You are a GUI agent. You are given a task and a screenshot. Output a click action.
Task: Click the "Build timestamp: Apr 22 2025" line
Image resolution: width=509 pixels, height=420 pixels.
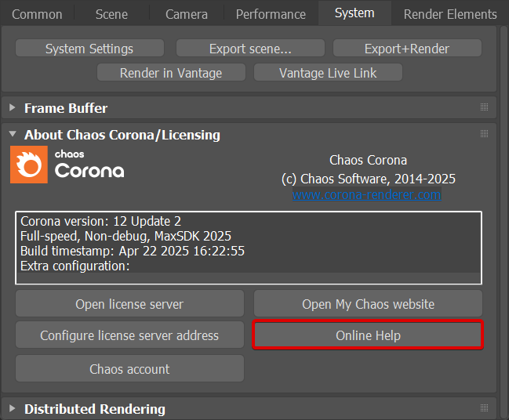click(x=133, y=251)
